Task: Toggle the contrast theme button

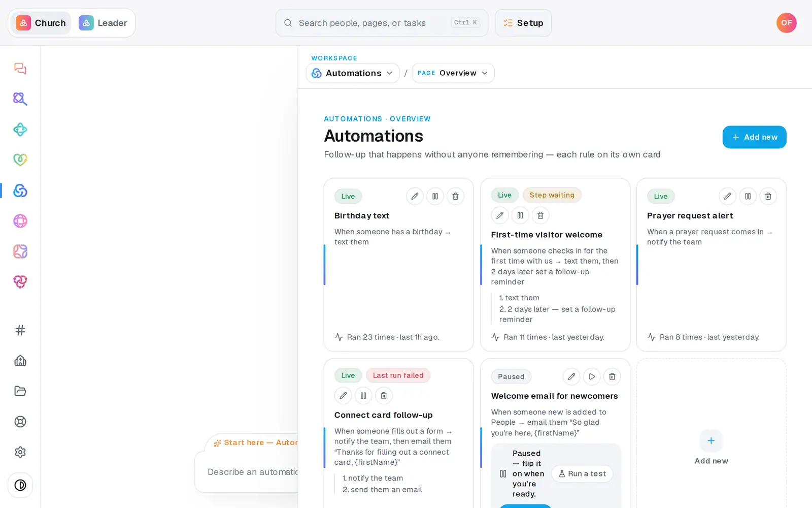Action: [x=20, y=485]
